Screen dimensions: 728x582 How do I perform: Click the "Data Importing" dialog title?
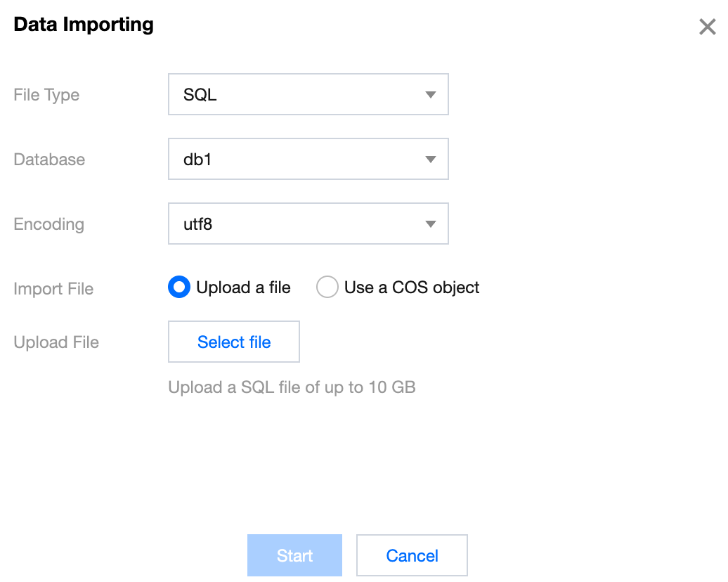click(x=84, y=25)
